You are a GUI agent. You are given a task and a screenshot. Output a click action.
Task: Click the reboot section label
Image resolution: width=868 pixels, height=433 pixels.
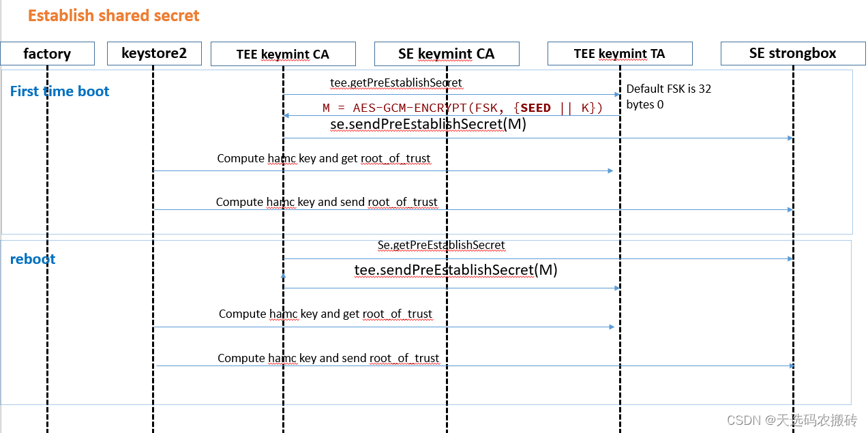coord(33,259)
